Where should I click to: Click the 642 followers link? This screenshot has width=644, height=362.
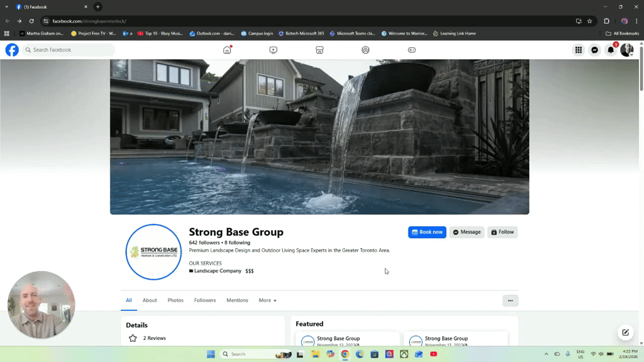click(204, 243)
